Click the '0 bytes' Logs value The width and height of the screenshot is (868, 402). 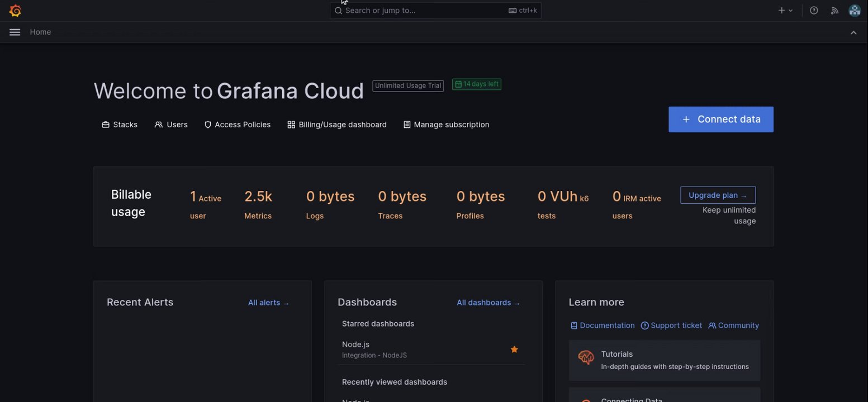click(330, 197)
